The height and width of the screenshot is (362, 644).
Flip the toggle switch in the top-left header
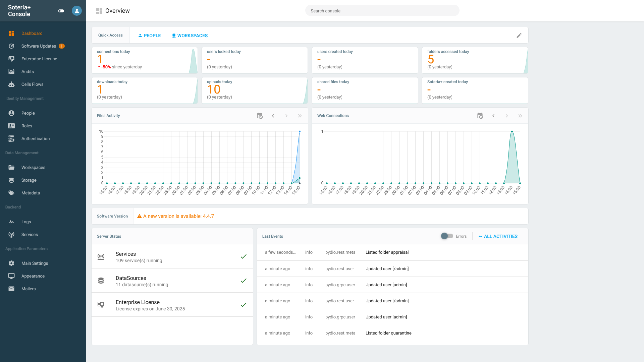tap(61, 11)
